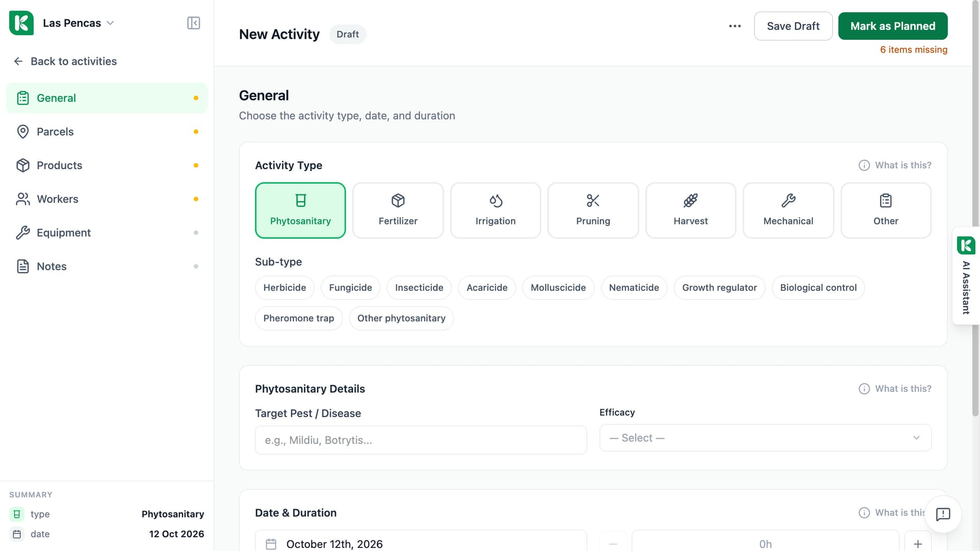Open the Notes section
The image size is (980, 551).
tap(107, 266)
